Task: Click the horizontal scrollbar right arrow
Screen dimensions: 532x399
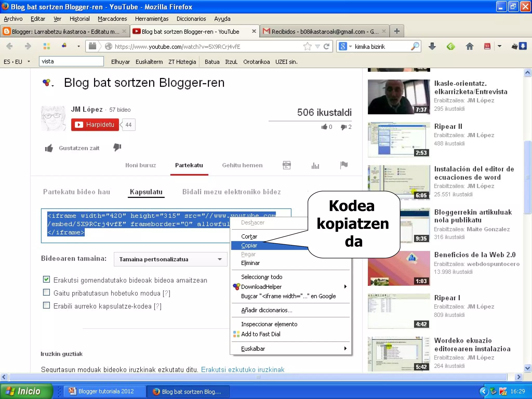Action: (518, 377)
